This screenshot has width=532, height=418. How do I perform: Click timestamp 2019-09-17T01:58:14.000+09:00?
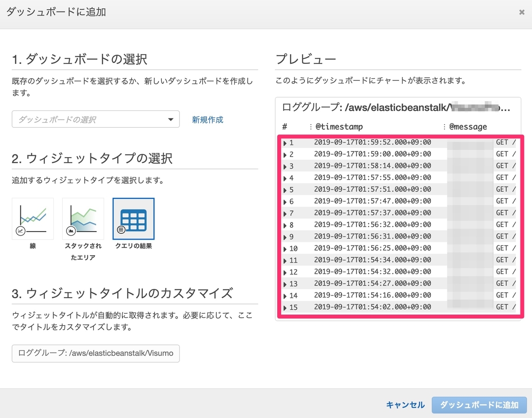[x=372, y=166]
